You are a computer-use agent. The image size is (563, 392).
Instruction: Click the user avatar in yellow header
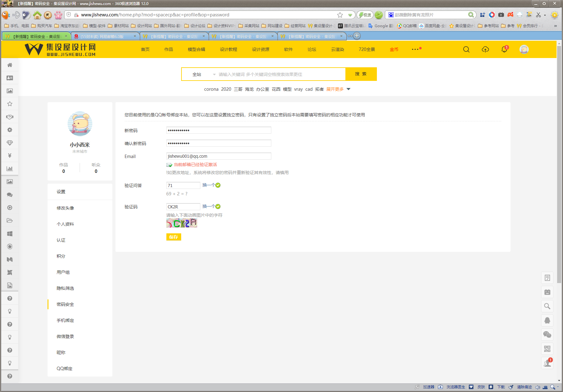pos(524,49)
